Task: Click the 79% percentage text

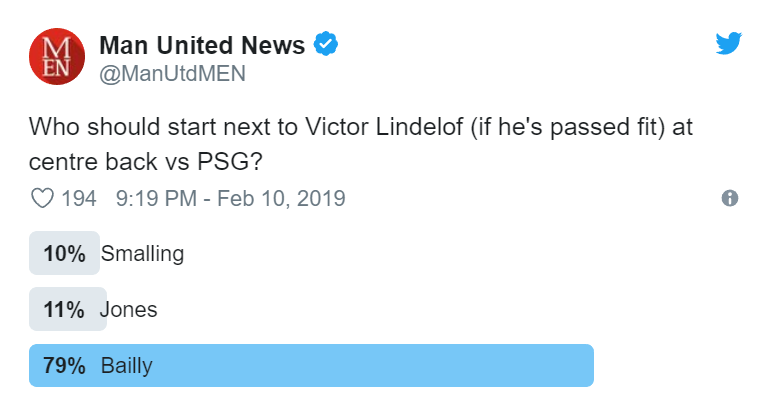Action: [x=64, y=365]
